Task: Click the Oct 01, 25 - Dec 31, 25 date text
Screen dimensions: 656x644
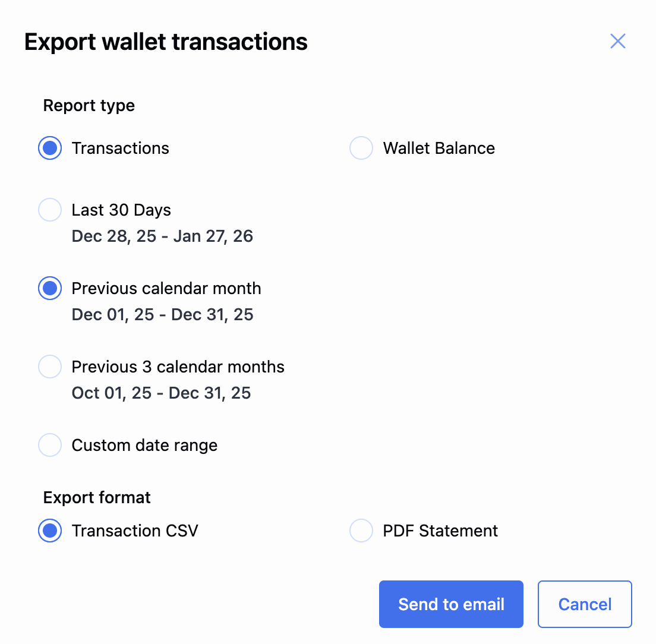Action: pyautogui.click(x=161, y=393)
